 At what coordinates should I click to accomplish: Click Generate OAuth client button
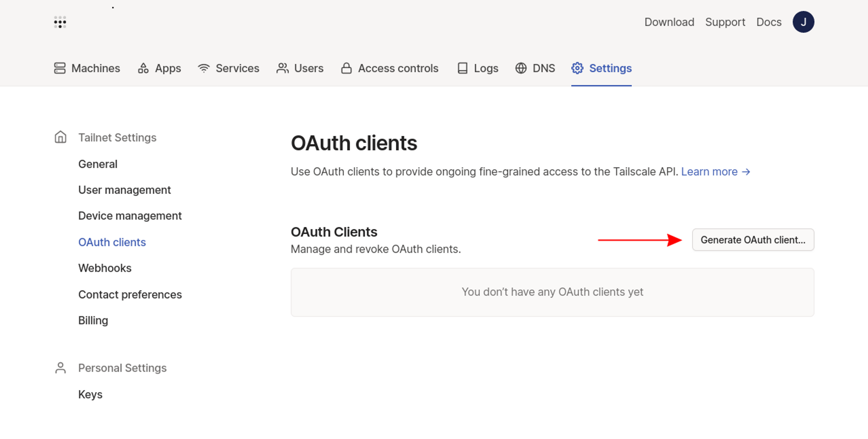click(x=753, y=240)
